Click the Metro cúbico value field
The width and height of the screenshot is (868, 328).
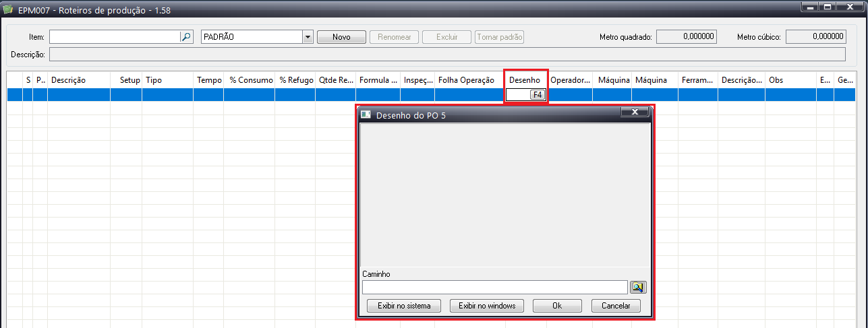tap(815, 36)
